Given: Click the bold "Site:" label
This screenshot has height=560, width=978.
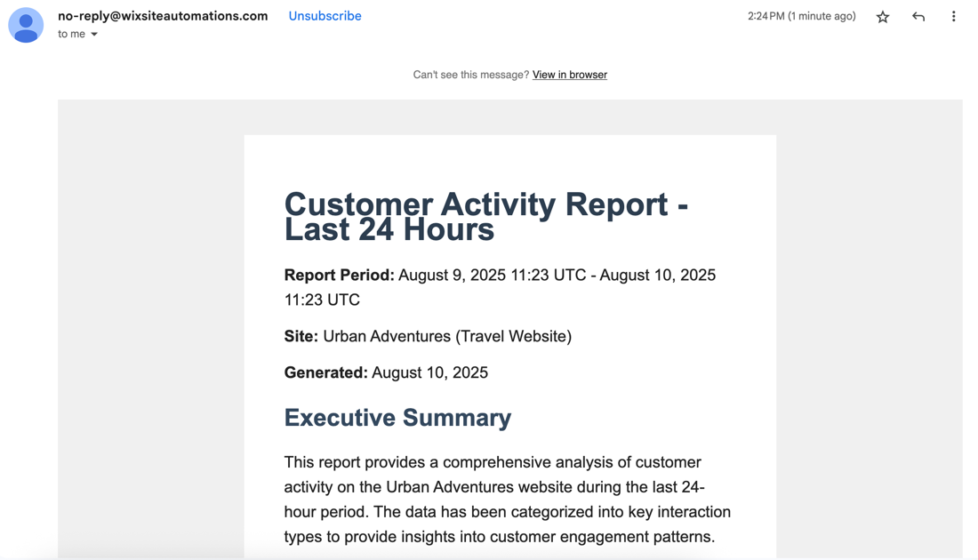Looking at the screenshot, I should 301,336.
